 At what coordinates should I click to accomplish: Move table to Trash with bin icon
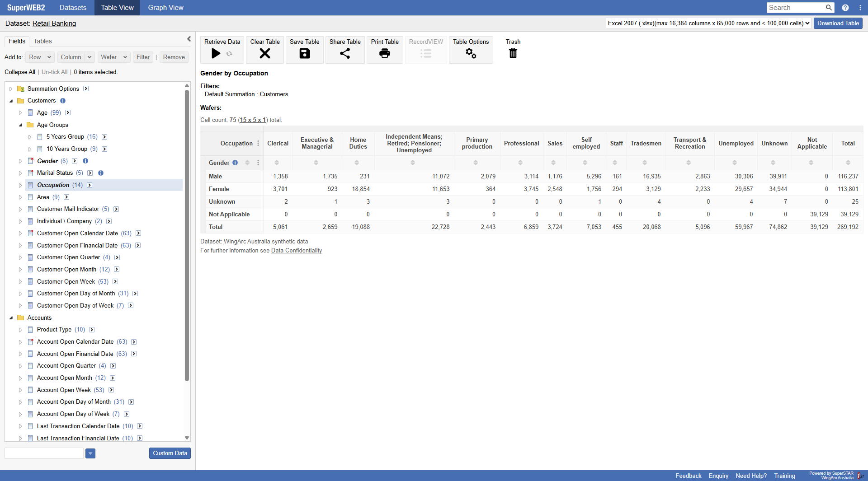click(513, 53)
